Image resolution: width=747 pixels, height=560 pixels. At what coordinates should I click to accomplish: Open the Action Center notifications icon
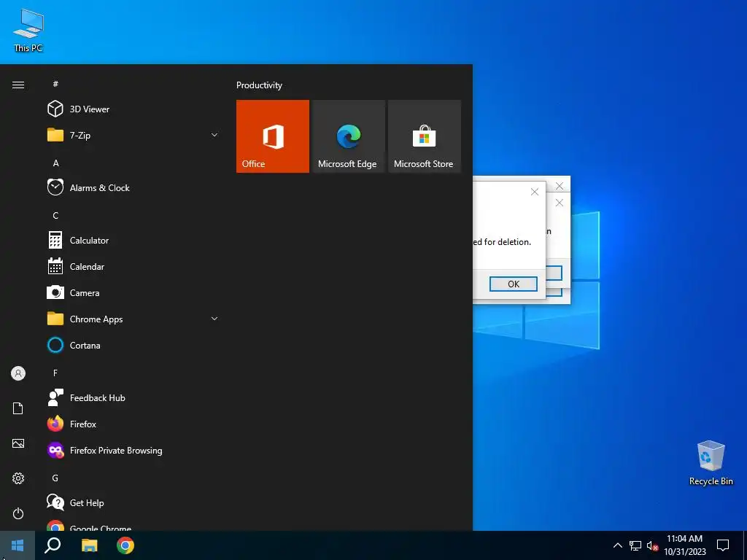click(x=723, y=545)
